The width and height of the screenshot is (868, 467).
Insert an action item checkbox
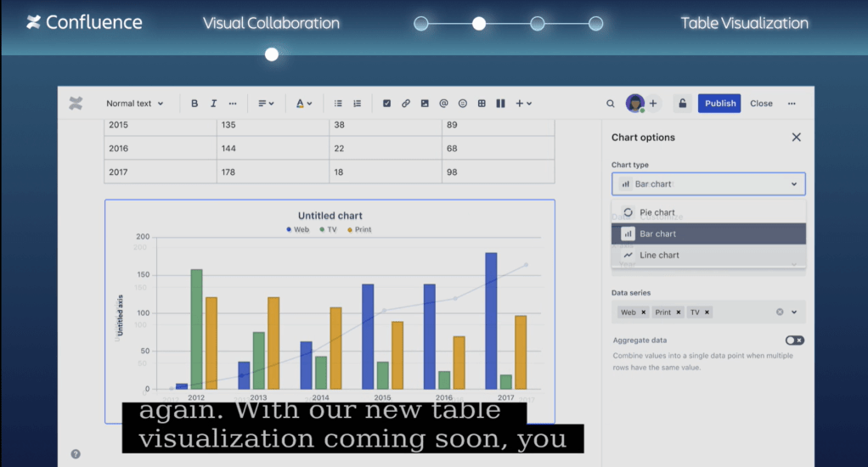(386, 104)
